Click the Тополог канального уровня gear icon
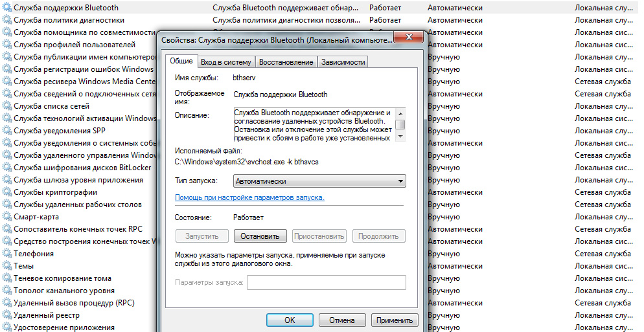 point(7,291)
